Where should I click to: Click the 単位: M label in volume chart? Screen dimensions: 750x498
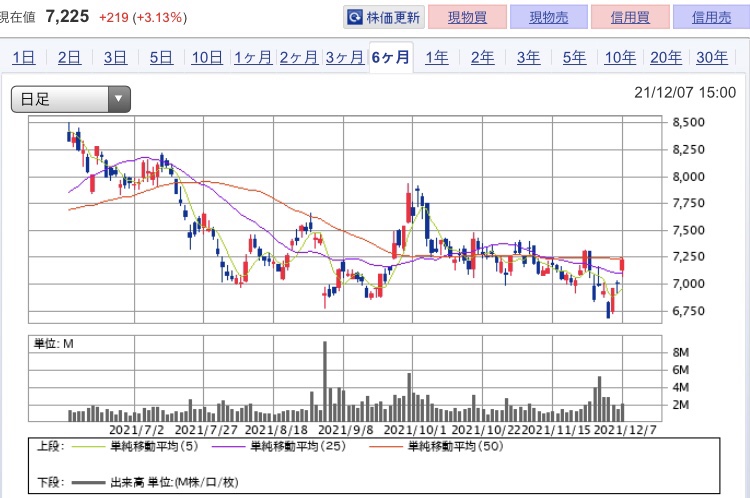pyautogui.click(x=54, y=344)
